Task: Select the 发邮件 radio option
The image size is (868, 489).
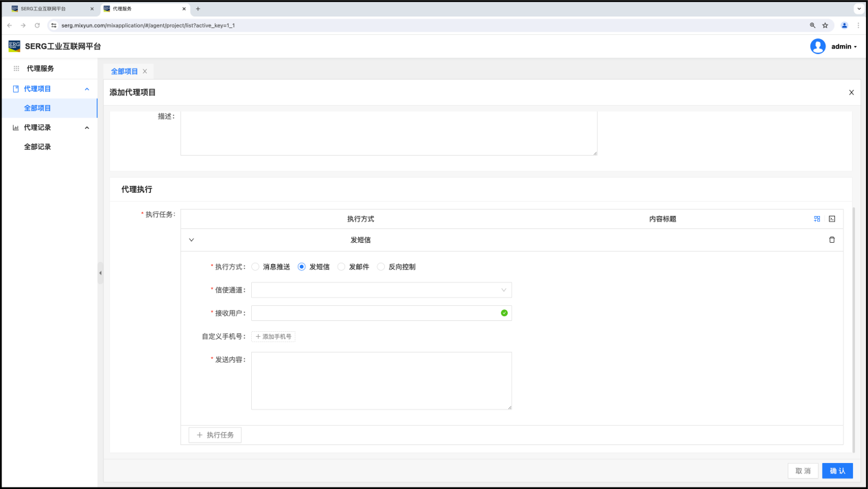Action: click(x=341, y=267)
